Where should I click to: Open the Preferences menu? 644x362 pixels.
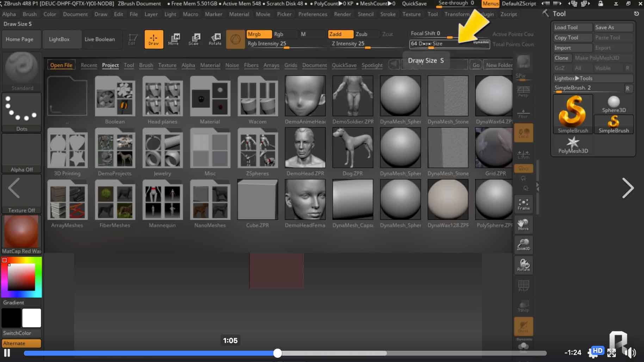point(312,14)
